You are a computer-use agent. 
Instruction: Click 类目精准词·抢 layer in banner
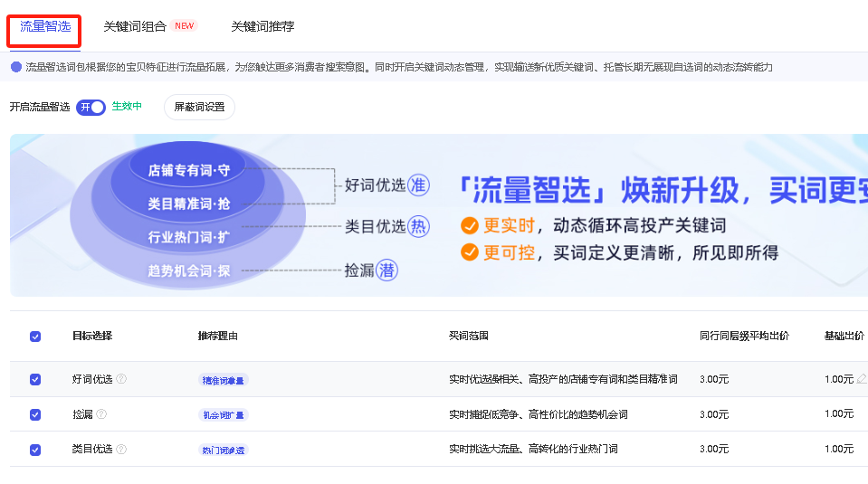pyautogui.click(x=189, y=204)
